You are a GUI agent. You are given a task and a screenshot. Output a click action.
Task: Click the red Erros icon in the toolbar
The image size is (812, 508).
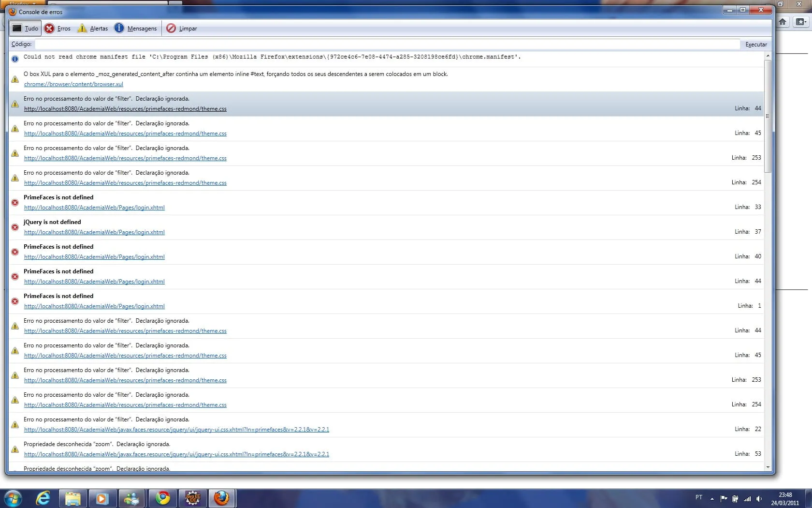49,29
